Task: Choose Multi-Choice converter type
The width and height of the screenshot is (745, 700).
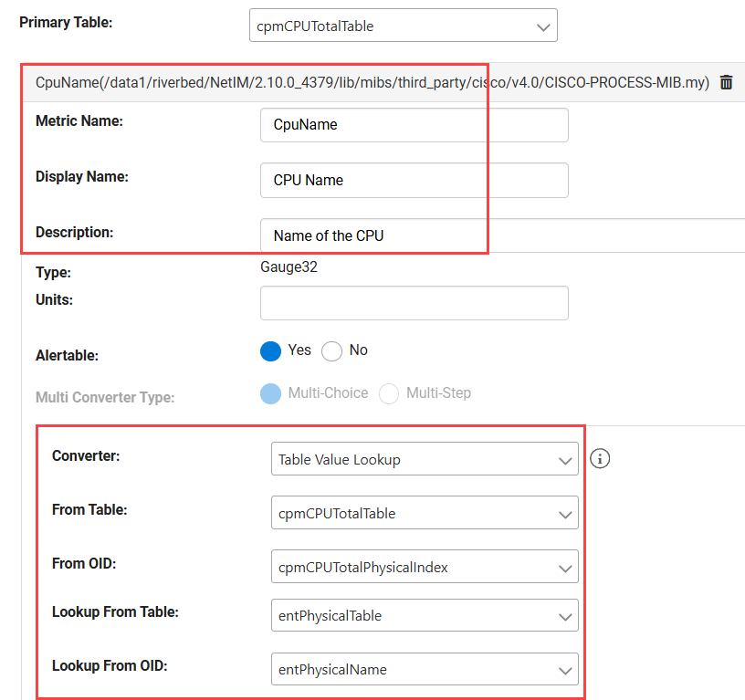Action: click(x=271, y=393)
